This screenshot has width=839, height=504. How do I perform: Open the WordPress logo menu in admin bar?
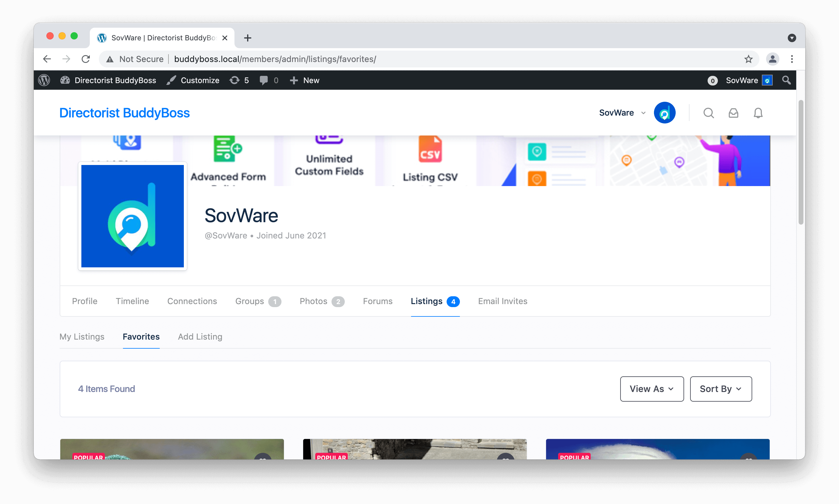44,80
